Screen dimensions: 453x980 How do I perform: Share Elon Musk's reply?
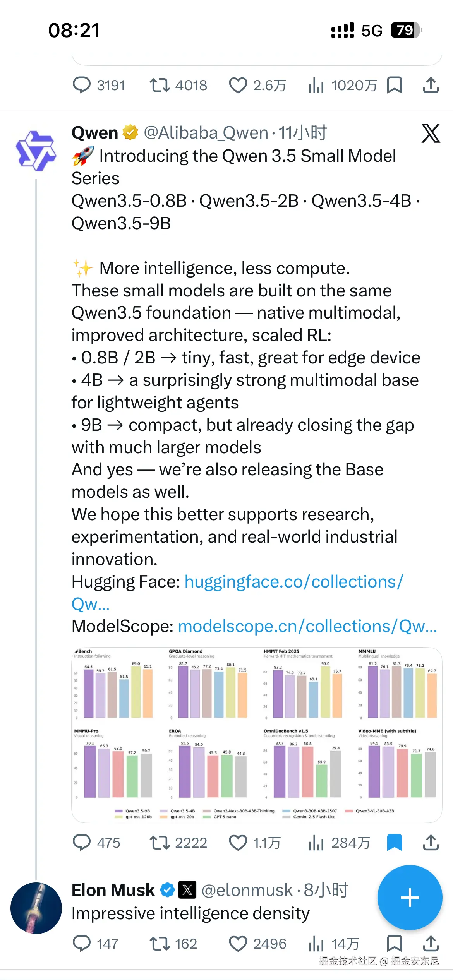coord(431,944)
